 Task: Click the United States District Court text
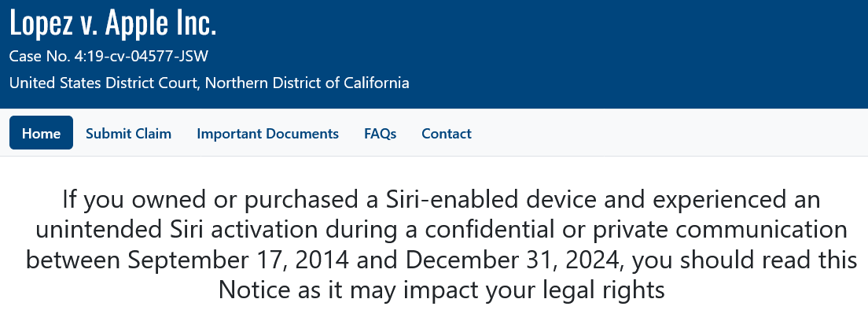105,83
